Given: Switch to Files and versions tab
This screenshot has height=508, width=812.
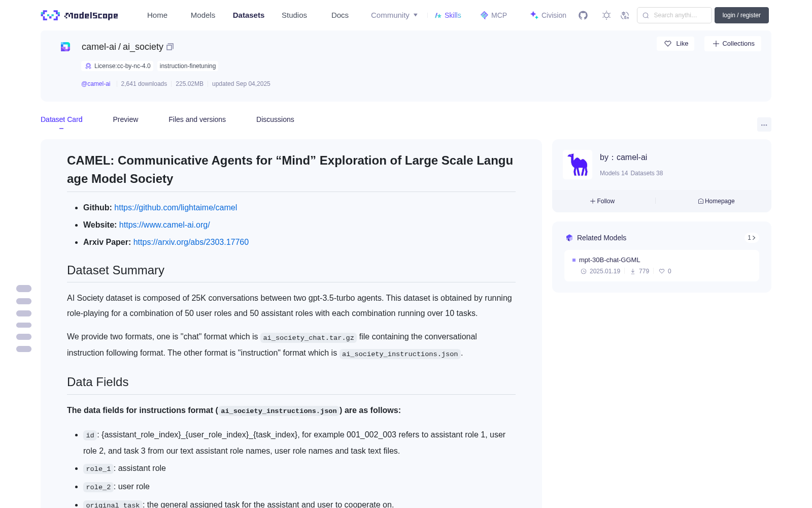Looking at the screenshot, I should [x=197, y=119].
